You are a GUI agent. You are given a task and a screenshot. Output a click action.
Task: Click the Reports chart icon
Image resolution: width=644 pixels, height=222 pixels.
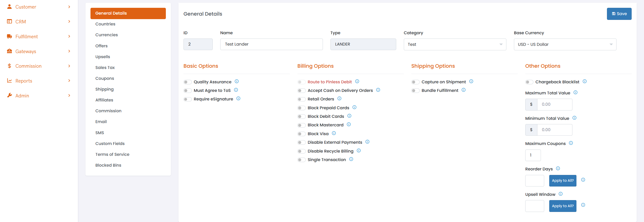[10, 81]
